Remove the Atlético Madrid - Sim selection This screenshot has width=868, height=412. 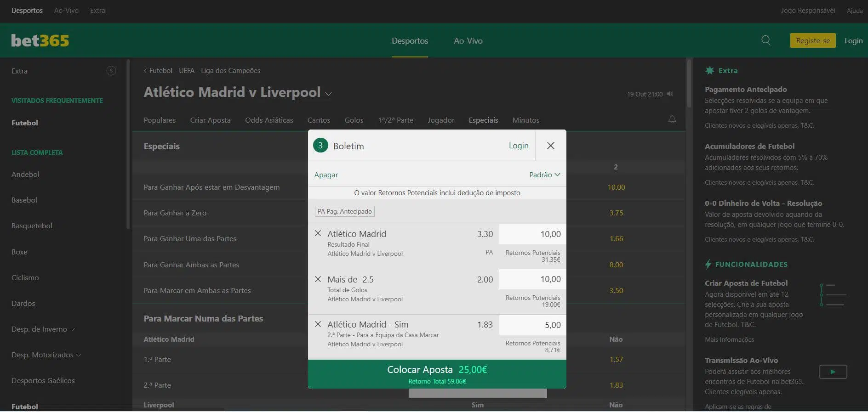[x=318, y=324]
